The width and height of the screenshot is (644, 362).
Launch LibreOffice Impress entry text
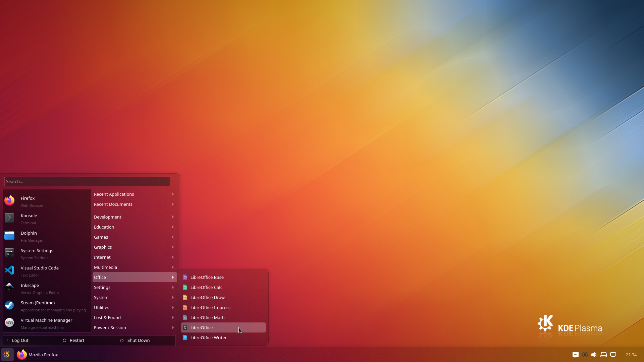(210, 307)
